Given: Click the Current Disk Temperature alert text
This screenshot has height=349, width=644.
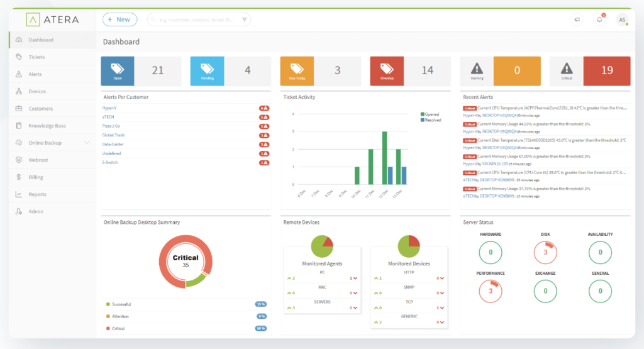Looking at the screenshot, I should (552, 140).
